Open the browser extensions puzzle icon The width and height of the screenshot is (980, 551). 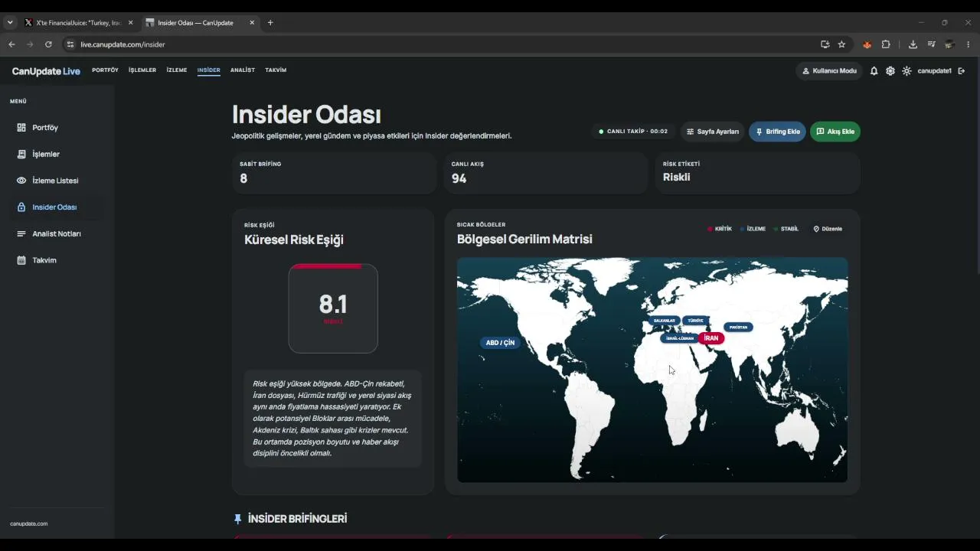tap(886, 44)
